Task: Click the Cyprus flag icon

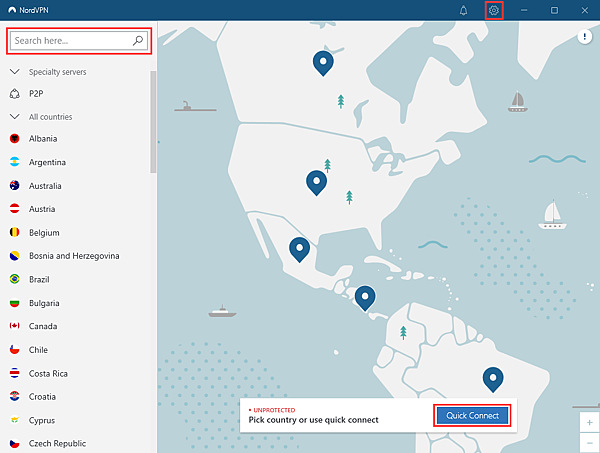Action: coord(15,420)
